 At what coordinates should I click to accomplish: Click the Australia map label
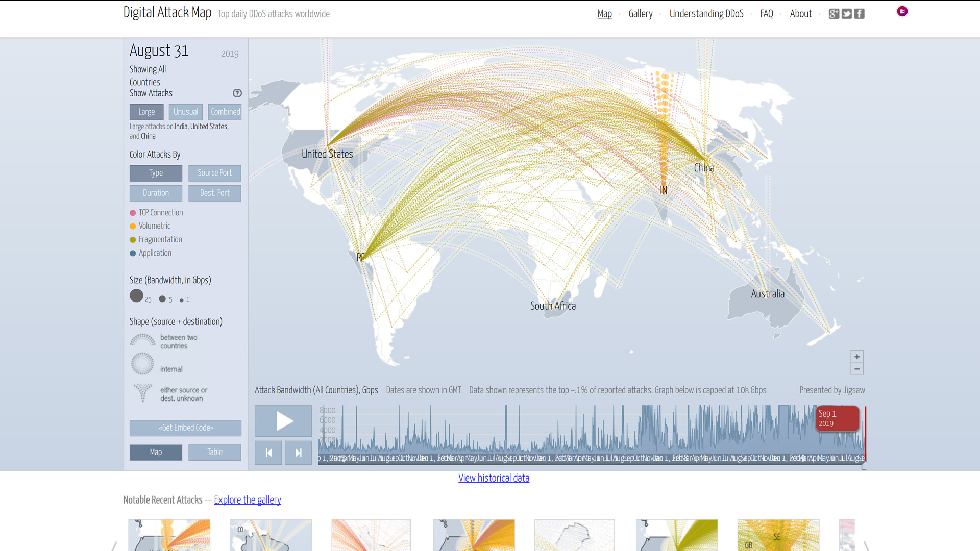768,294
